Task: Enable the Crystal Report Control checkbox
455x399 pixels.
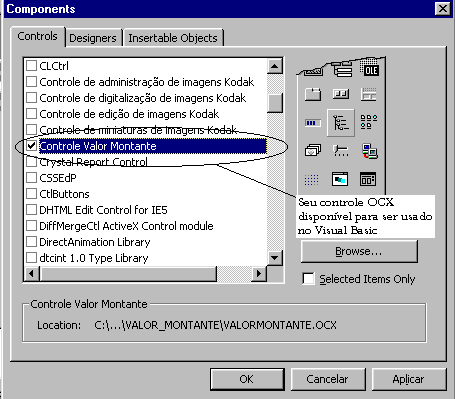Action: [x=31, y=162]
